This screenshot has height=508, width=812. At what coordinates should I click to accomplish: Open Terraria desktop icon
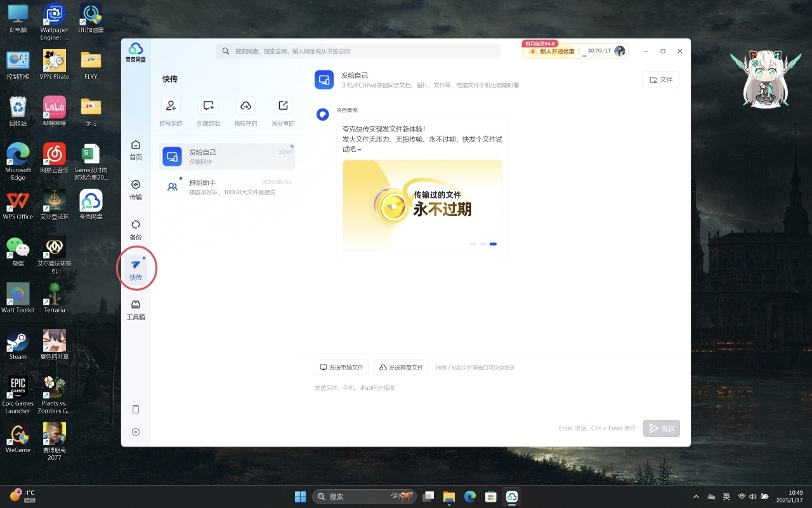point(55,298)
